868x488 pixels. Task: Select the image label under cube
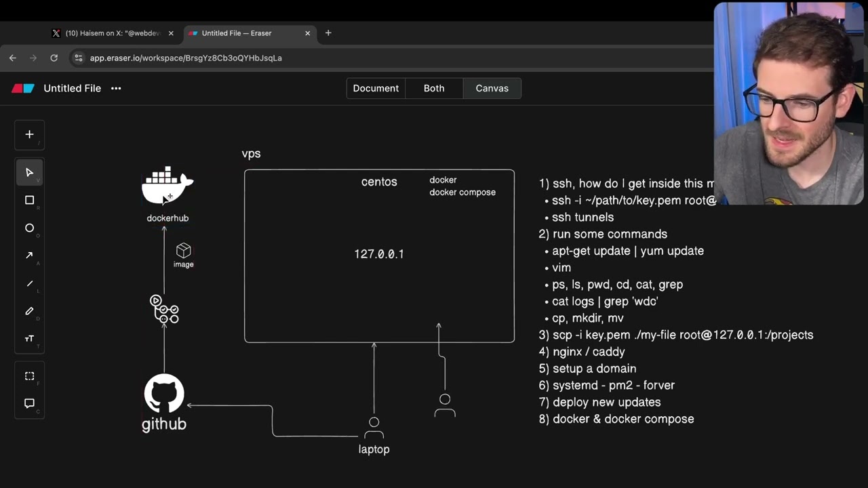(x=183, y=264)
